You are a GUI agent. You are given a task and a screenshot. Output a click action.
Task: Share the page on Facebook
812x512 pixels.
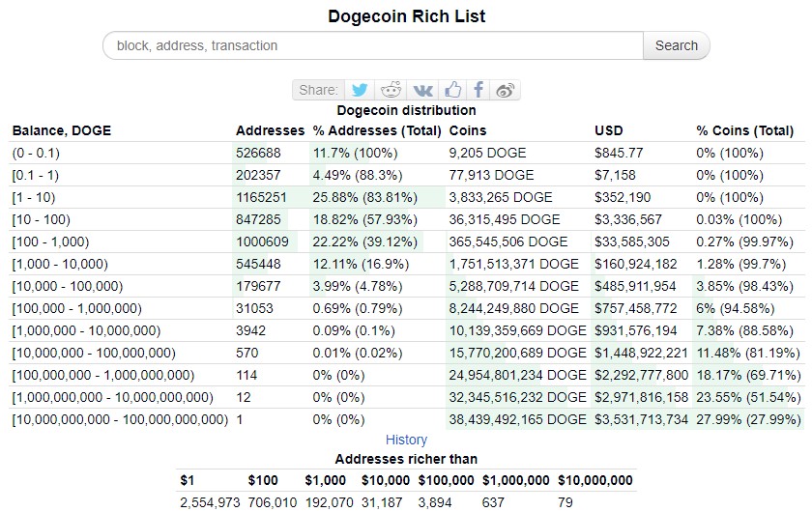point(478,90)
